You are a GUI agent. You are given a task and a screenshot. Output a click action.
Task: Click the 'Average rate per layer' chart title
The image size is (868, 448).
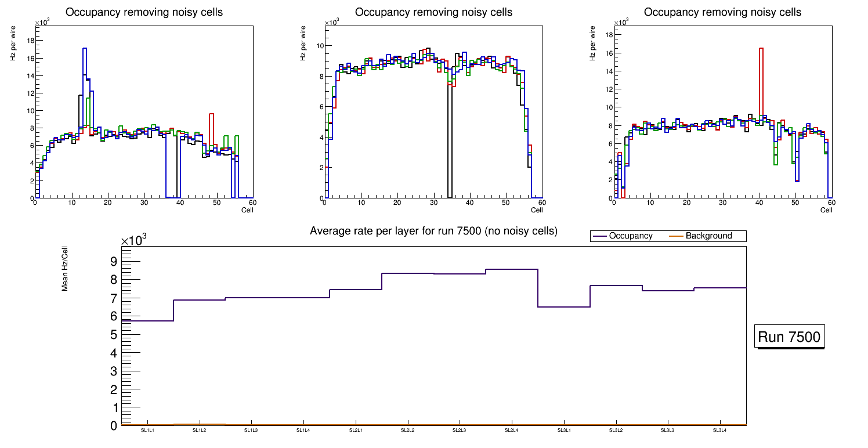pyautogui.click(x=433, y=231)
